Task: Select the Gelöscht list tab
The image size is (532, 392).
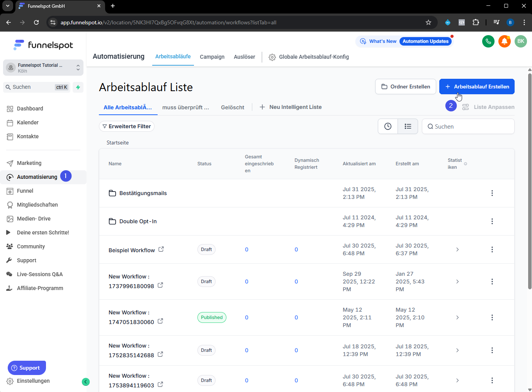Action: (233, 107)
